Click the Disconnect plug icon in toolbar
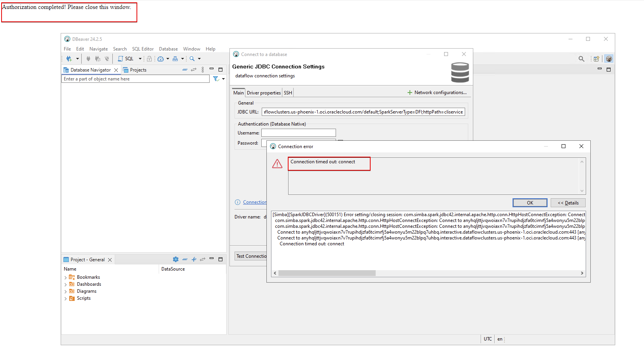 click(x=107, y=59)
